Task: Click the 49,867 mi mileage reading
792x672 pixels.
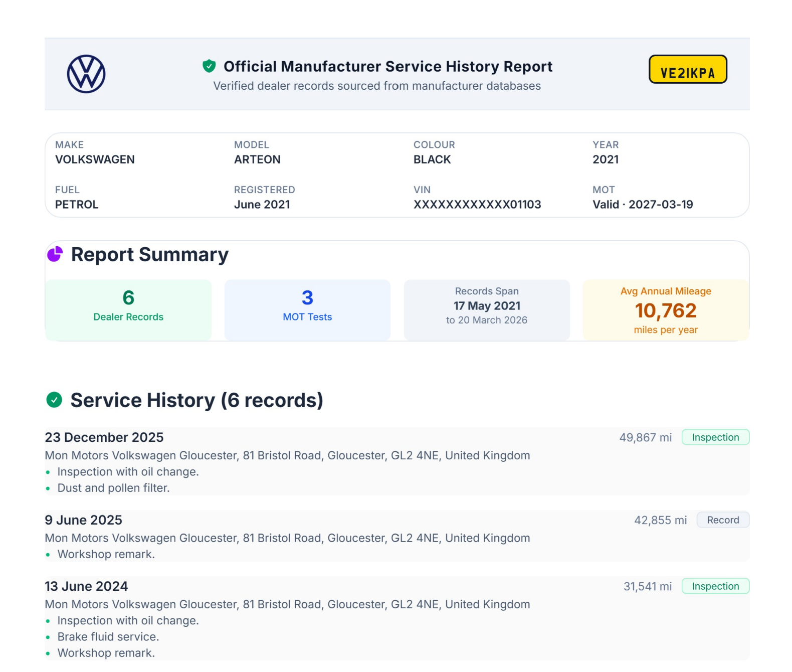Action: 645,437
